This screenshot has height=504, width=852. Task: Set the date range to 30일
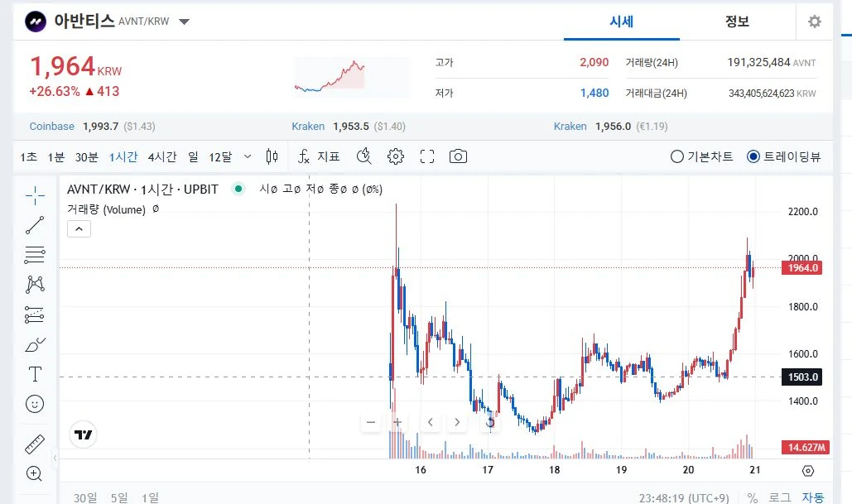click(x=85, y=497)
